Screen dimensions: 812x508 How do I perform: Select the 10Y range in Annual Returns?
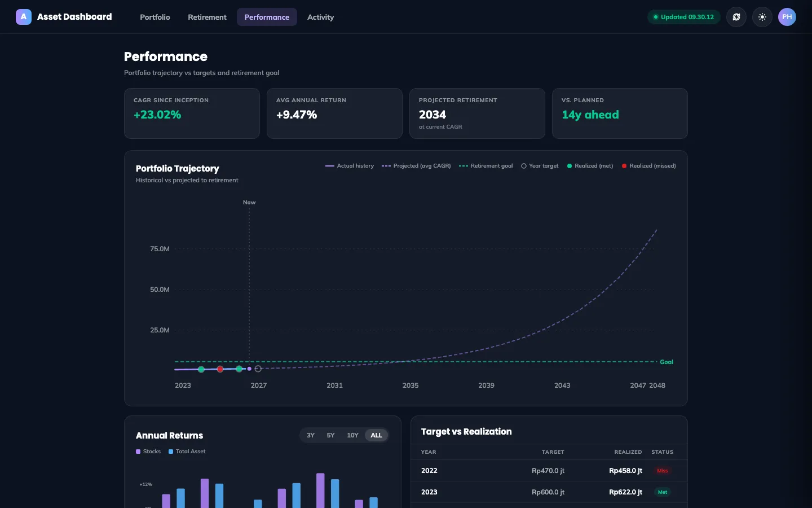tap(352, 435)
